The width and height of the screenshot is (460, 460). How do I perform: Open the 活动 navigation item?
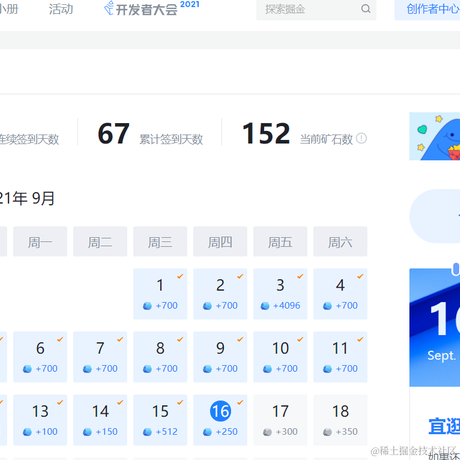point(61,9)
